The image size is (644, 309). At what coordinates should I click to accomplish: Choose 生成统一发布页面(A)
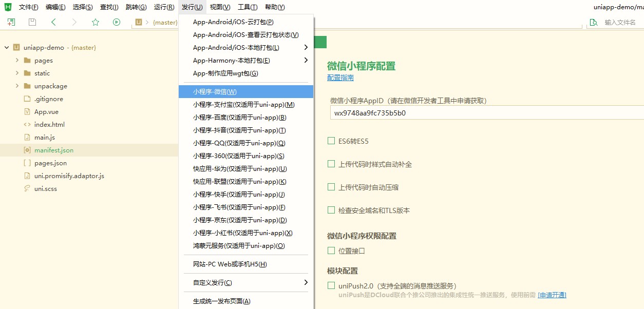(x=246, y=301)
